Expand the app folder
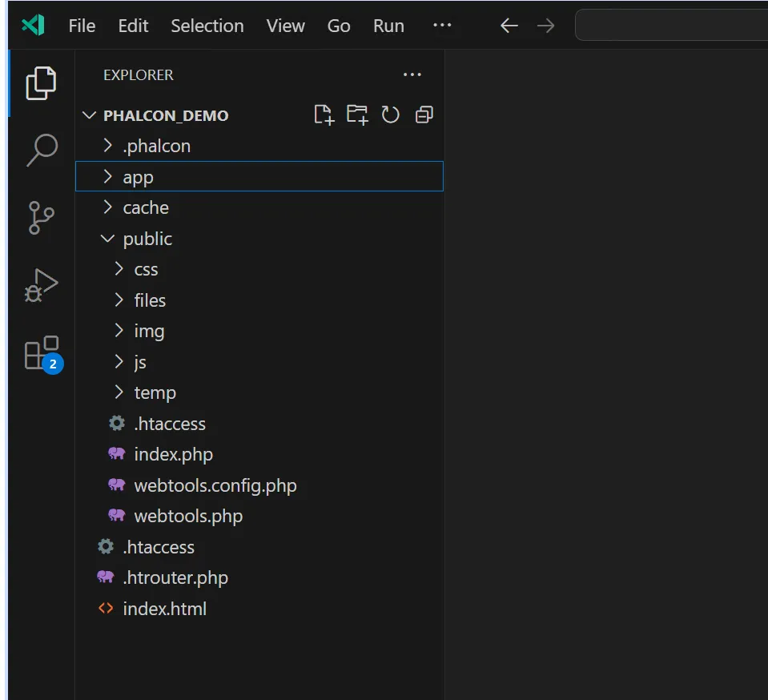Viewport: 768px width, 700px height. click(108, 176)
